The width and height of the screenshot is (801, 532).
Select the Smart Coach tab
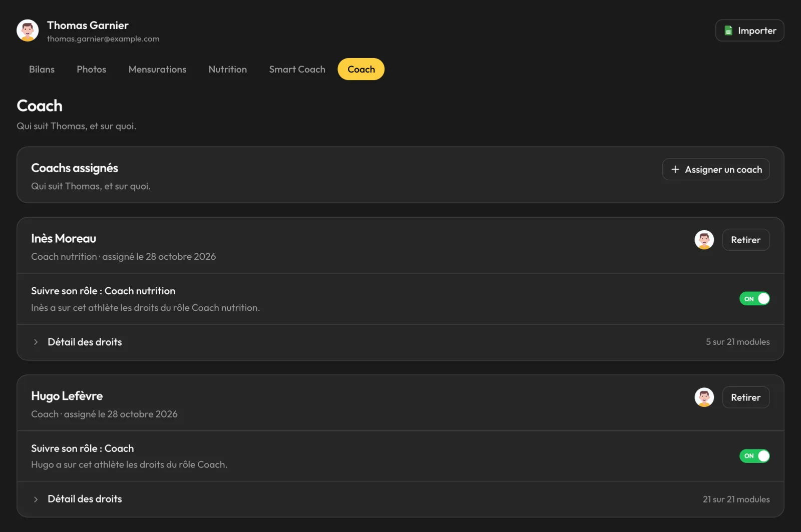coord(297,69)
